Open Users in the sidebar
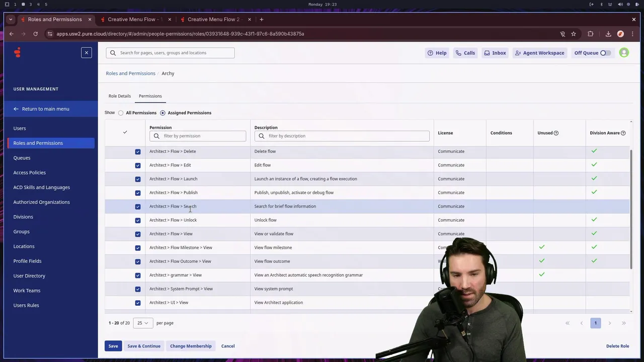The width and height of the screenshot is (644, 362). (x=20, y=128)
